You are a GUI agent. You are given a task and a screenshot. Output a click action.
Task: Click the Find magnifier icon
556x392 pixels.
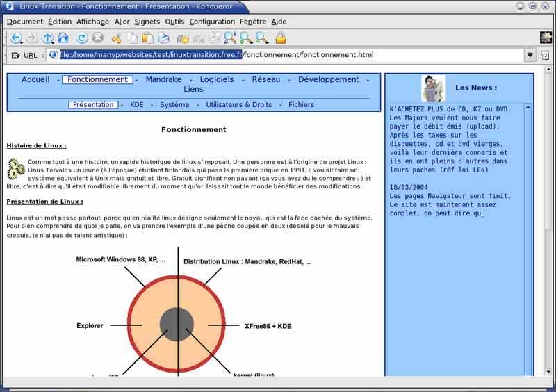230,38
